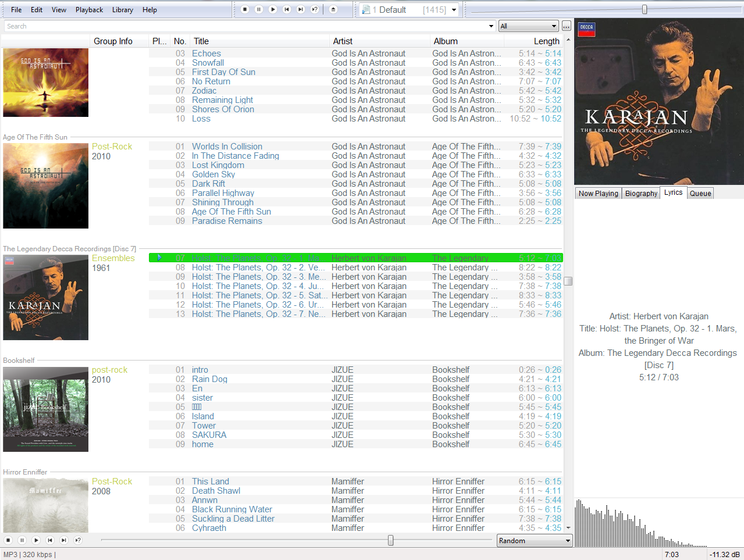Image resolution: width=744 pixels, height=560 pixels.
Task: Open the Library menu
Action: (123, 10)
